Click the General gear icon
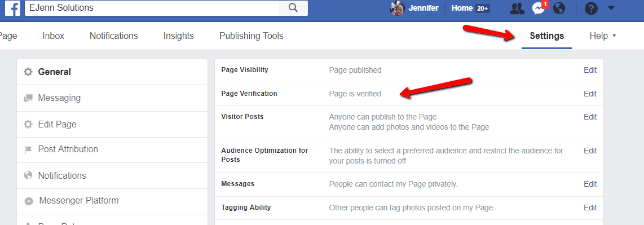The image size is (644, 225). [x=28, y=72]
